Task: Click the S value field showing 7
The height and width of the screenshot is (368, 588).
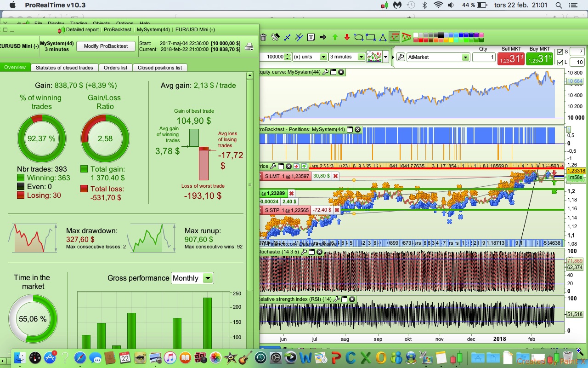Action: (577, 52)
